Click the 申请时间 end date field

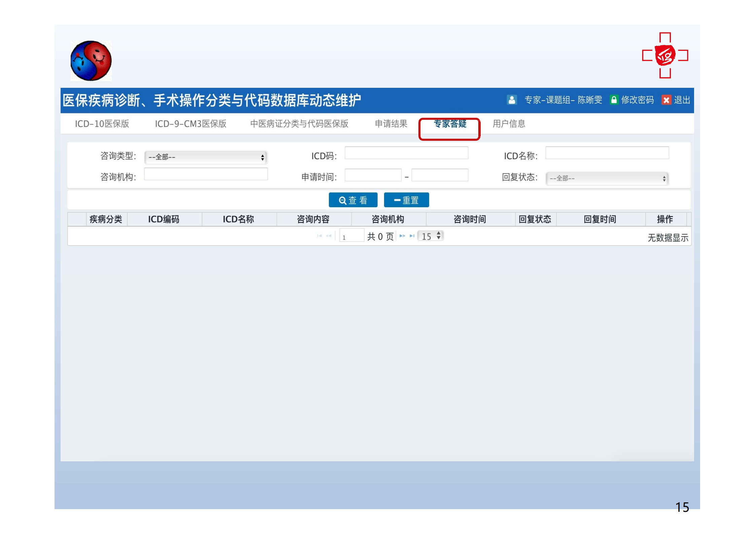click(x=440, y=175)
